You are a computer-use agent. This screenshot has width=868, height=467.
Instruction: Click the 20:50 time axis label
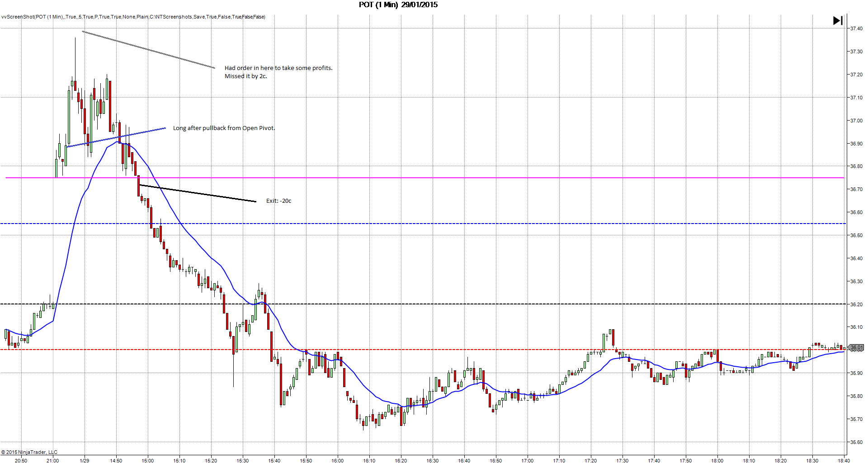pos(21,461)
